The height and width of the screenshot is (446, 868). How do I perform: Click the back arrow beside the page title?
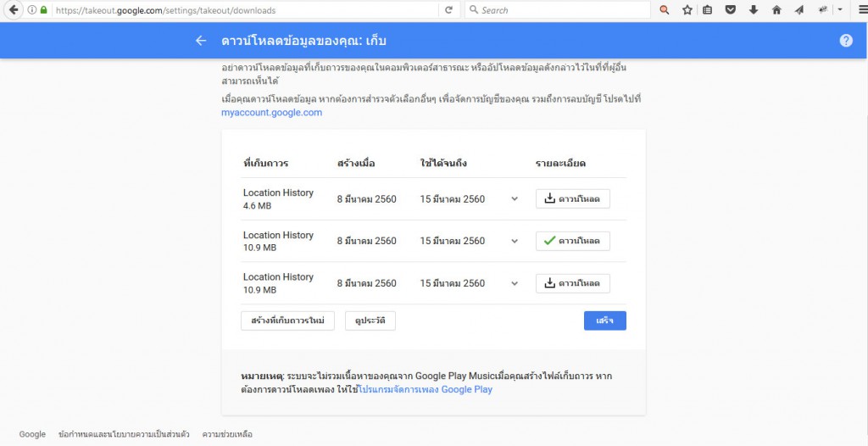(201, 41)
